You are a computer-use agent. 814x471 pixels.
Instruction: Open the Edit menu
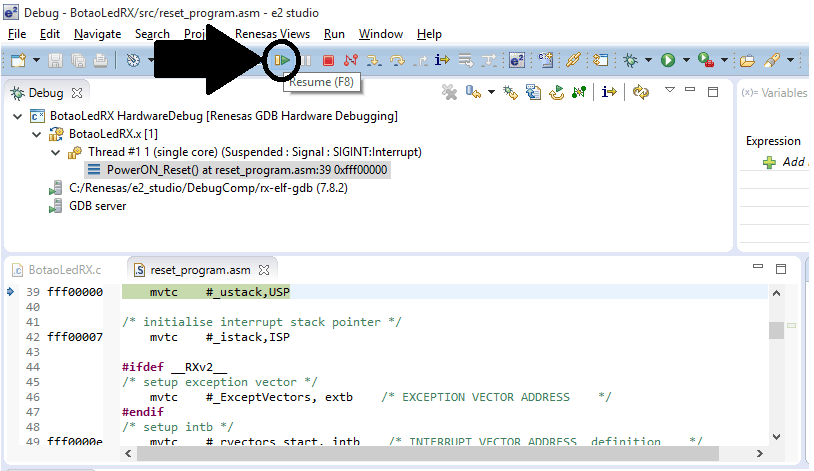49,34
